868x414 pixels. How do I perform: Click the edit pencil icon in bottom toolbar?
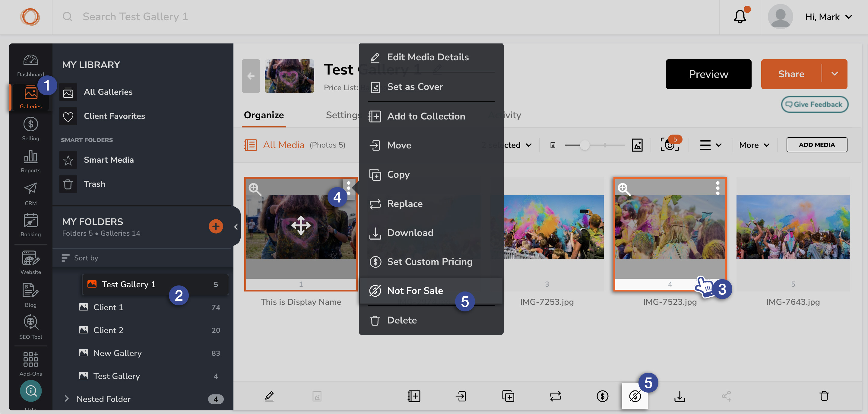point(269,396)
